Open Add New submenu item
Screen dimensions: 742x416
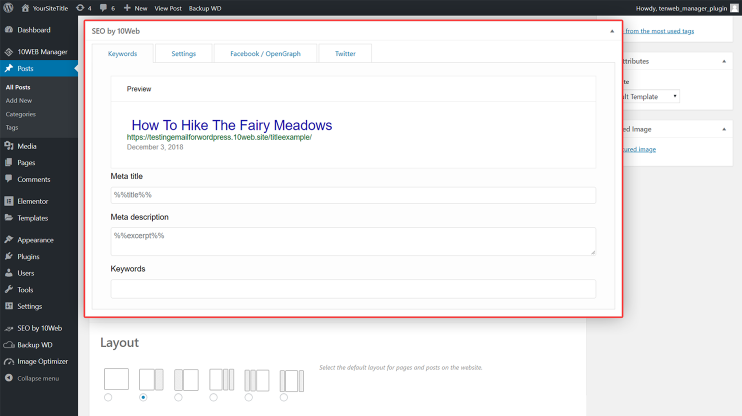pos(19,100)
